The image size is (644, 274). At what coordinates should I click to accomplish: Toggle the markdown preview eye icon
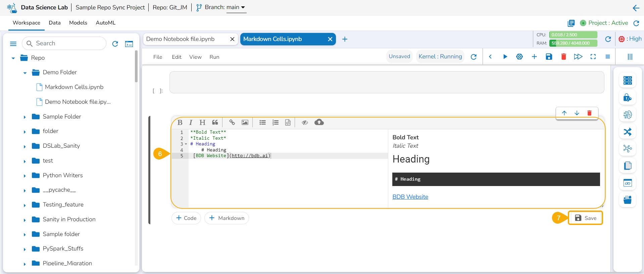pos(305,123)
